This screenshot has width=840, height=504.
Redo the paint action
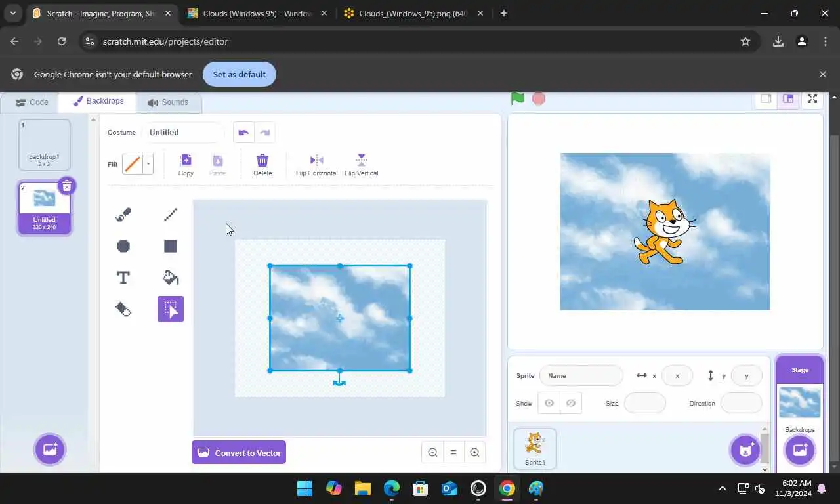click(265, 133)
